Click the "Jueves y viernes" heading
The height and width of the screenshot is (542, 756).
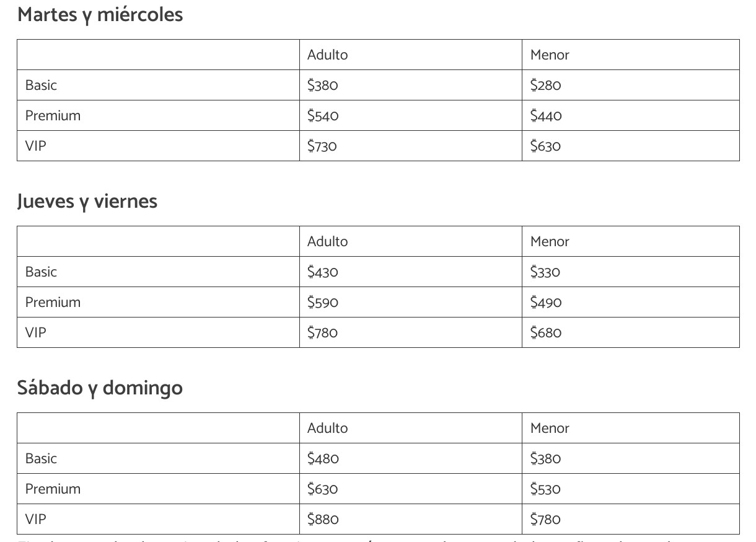click(87, 201)
